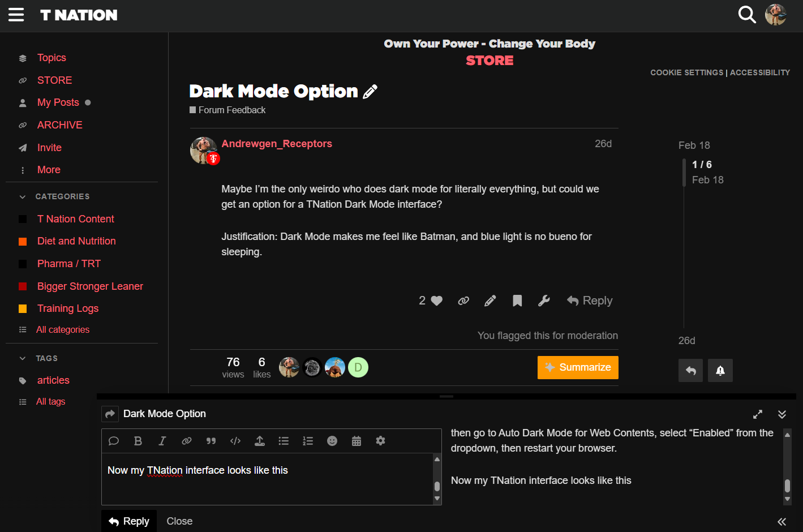The image size is (803, 532).
Task: Hide the composer preview pane
Action: pyautogui.click(x=782, y=522)
